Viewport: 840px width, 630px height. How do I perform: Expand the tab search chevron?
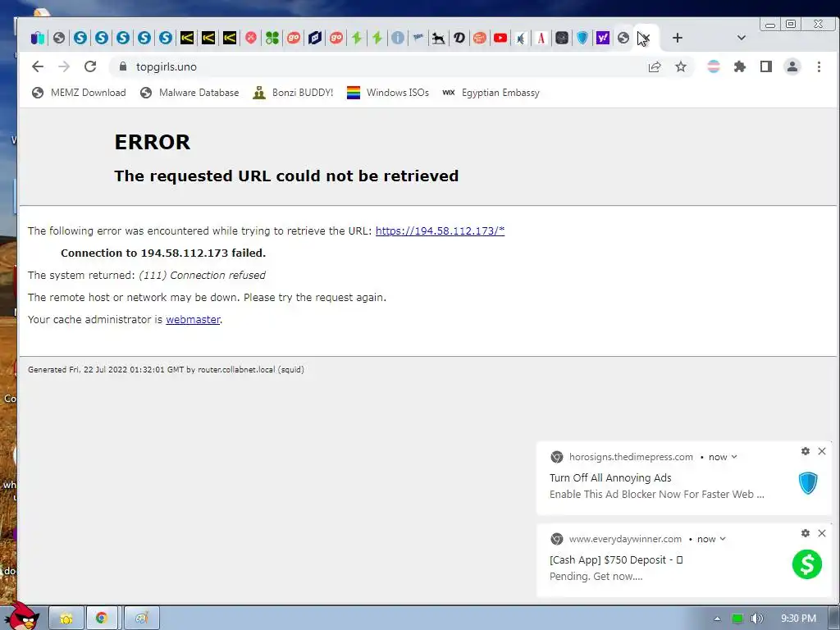pos(742,38)
